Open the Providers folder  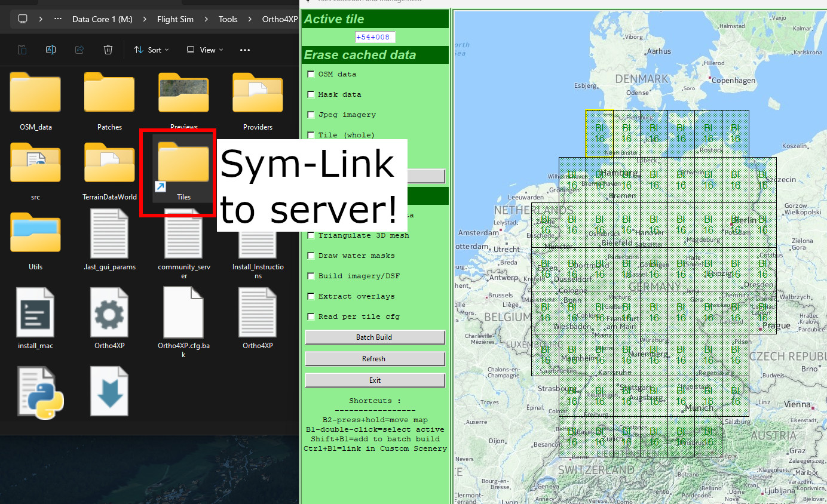click(x=258, y=100)
